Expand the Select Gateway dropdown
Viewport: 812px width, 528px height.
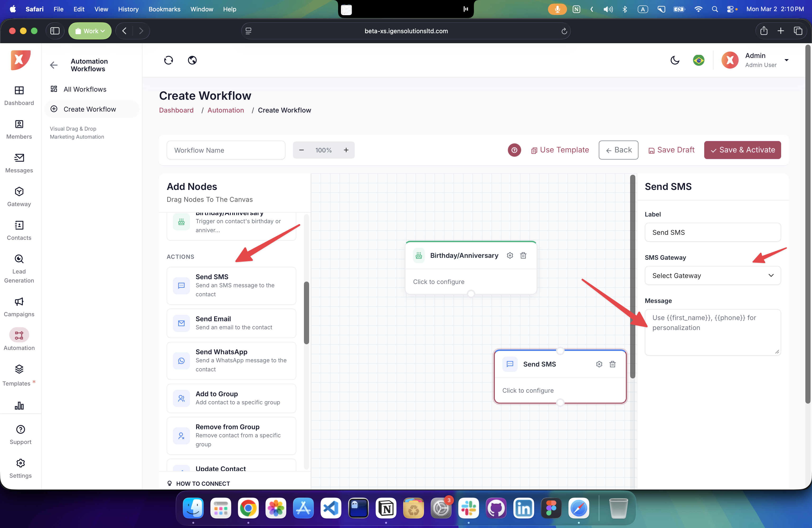pos(712,276)
